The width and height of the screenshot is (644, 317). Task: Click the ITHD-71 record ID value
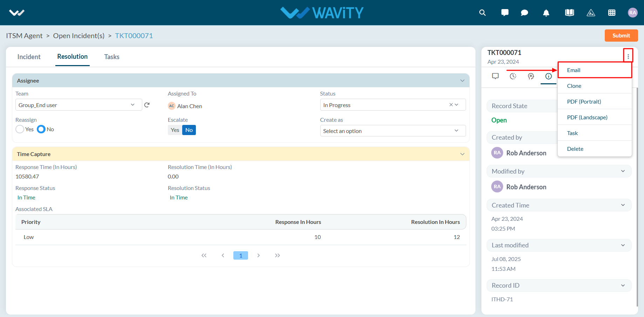tap(502, 299)
